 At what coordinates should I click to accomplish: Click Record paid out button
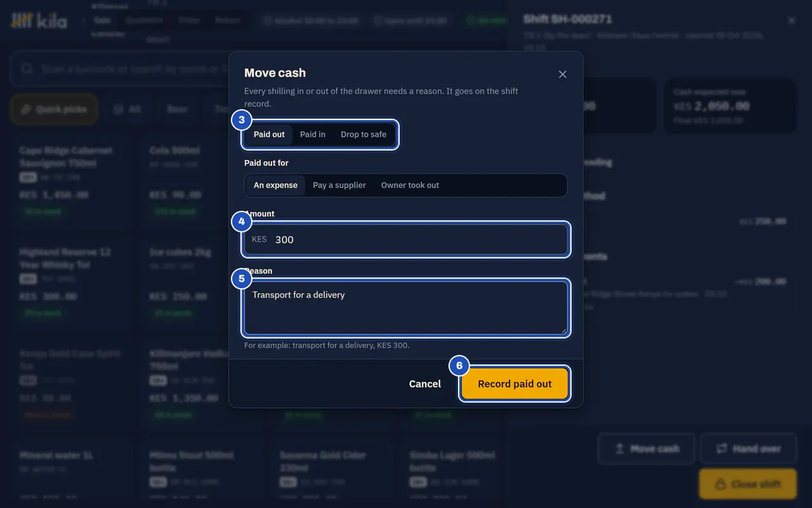point(514,384)
